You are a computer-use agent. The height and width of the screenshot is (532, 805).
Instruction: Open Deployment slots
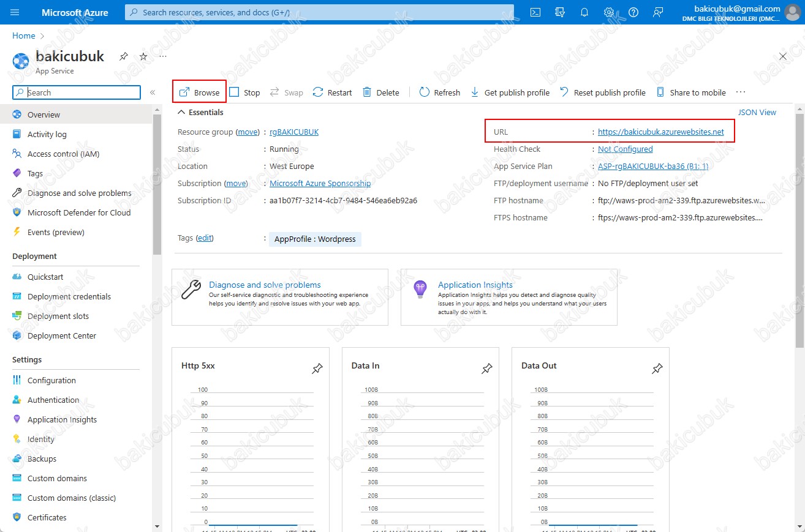[76, 316]
